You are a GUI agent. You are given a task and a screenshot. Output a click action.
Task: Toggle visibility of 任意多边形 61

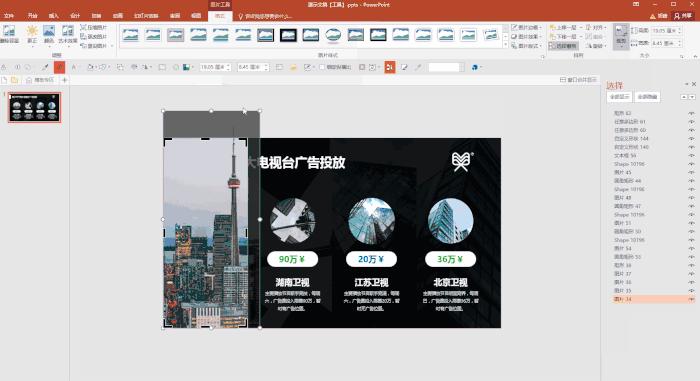click(691, 122)
